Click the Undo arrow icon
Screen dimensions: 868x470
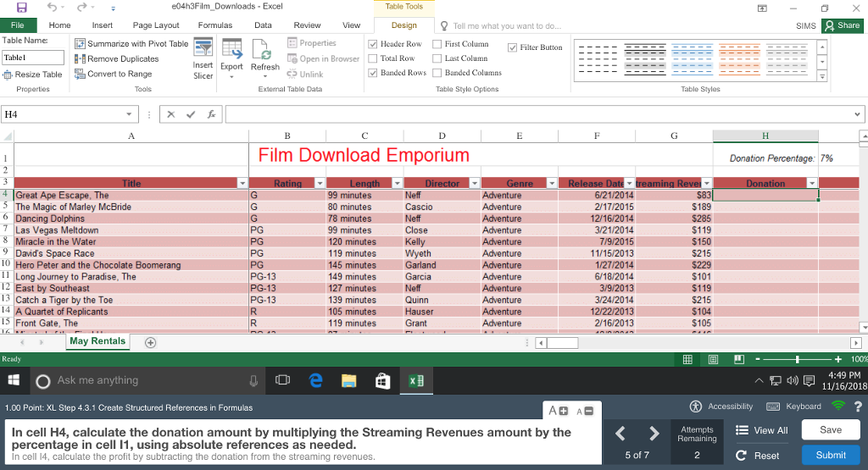click(52, 7)
